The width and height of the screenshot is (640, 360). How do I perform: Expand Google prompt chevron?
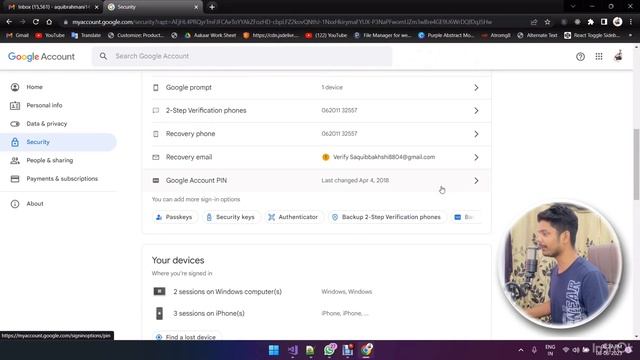click(476, 87)
